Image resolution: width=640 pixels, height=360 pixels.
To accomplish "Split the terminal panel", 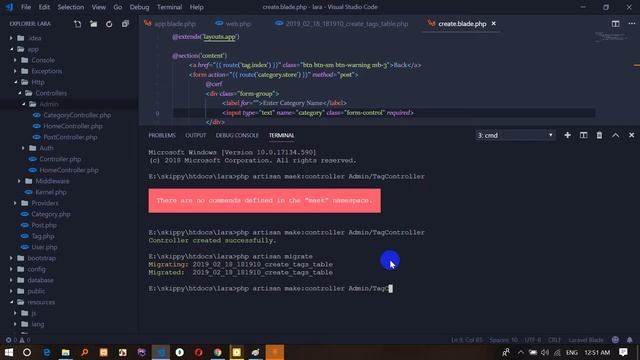I will [x=584, y=135].
